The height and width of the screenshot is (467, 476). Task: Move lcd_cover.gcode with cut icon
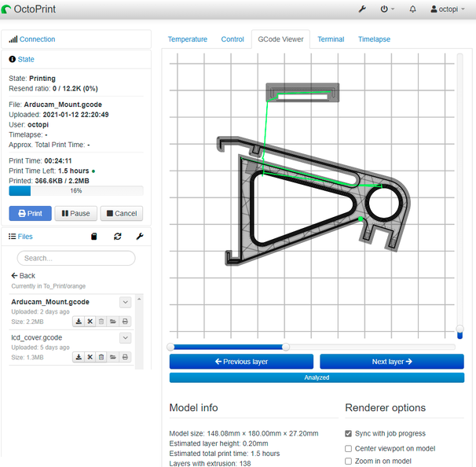(x=90, y=357)
